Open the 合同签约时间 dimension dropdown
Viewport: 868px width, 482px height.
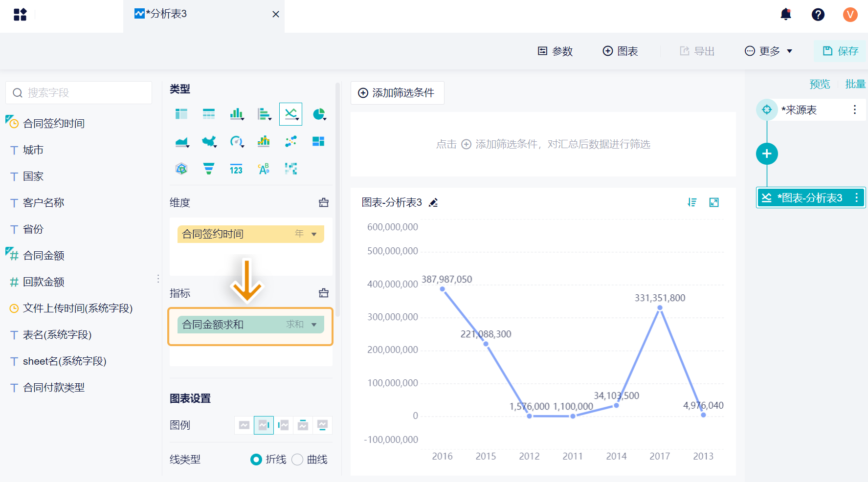pos(314,234)
